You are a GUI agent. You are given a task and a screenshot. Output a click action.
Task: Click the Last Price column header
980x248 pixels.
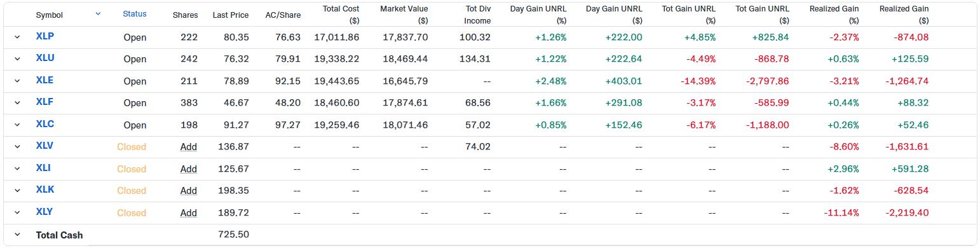tap(231, 15)
